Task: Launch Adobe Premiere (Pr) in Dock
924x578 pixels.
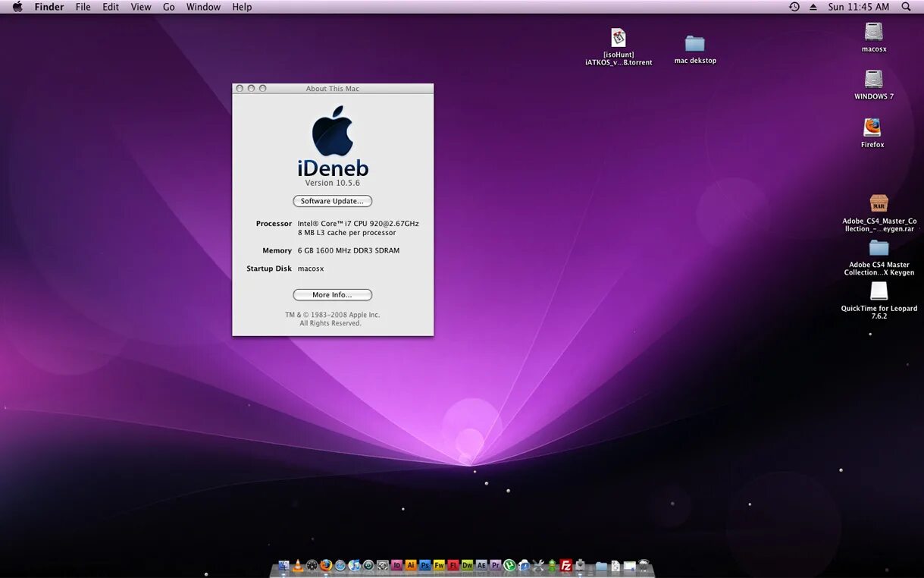Action: pyautogui.click(x=495, y=566)
